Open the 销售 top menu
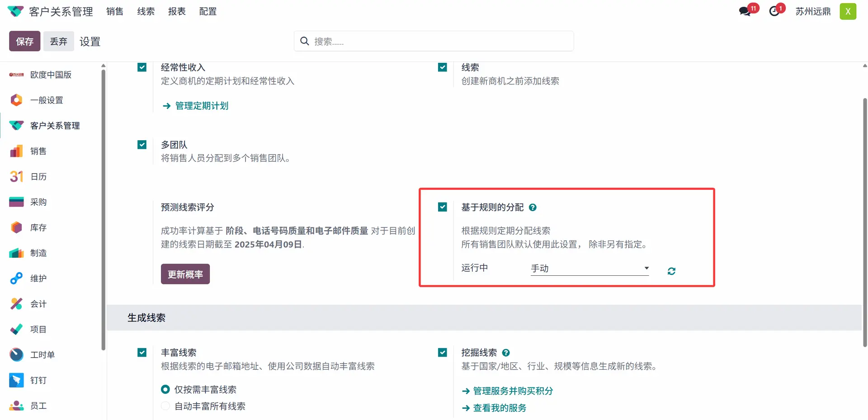This screenshot has height=420, width=868. point(115,11)
